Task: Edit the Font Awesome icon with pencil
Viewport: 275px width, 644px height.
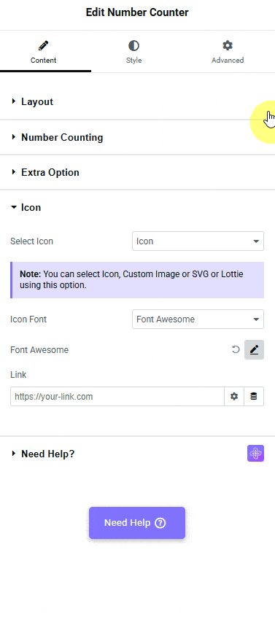Action: point(254,350)
